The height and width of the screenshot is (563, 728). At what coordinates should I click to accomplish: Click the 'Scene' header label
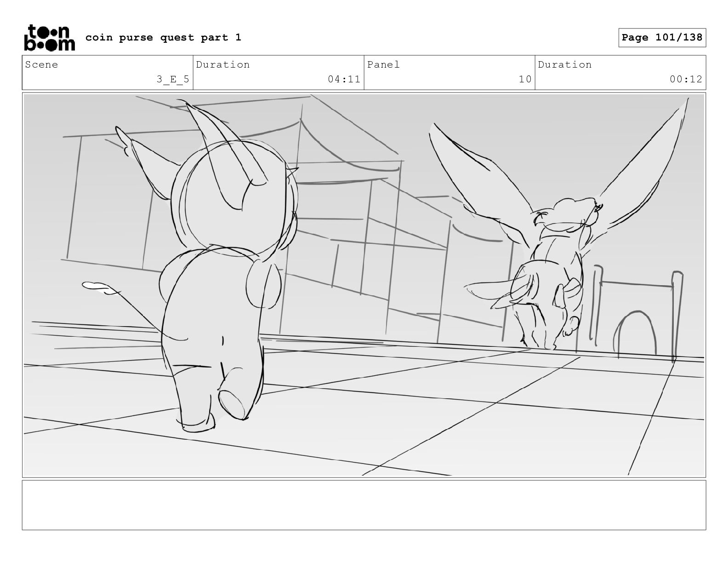tap(42, 64)
